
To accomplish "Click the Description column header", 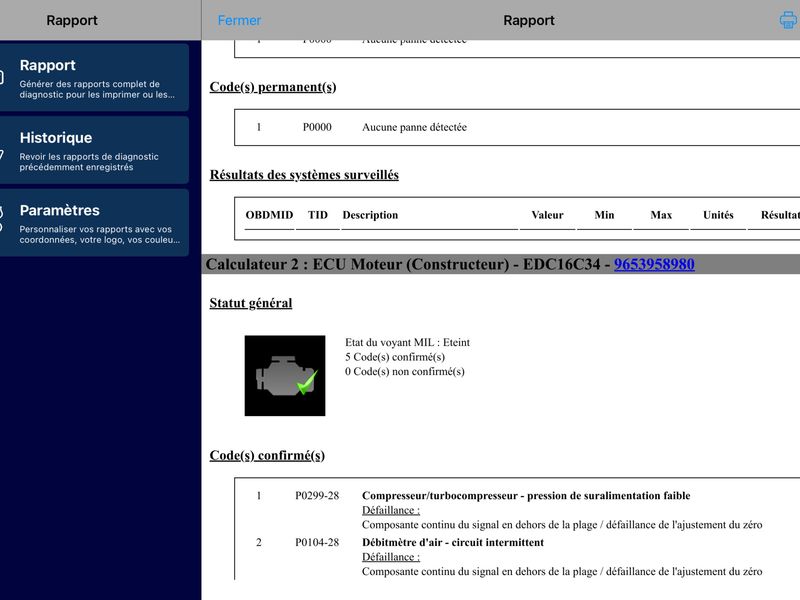I will 370,215.
